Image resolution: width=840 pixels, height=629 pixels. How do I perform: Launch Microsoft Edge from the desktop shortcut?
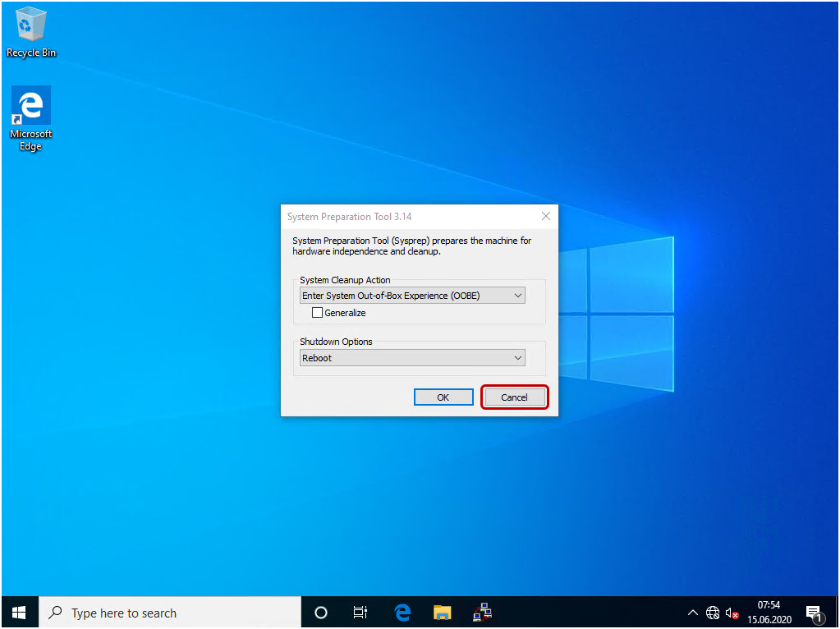(x=30, y=107)
